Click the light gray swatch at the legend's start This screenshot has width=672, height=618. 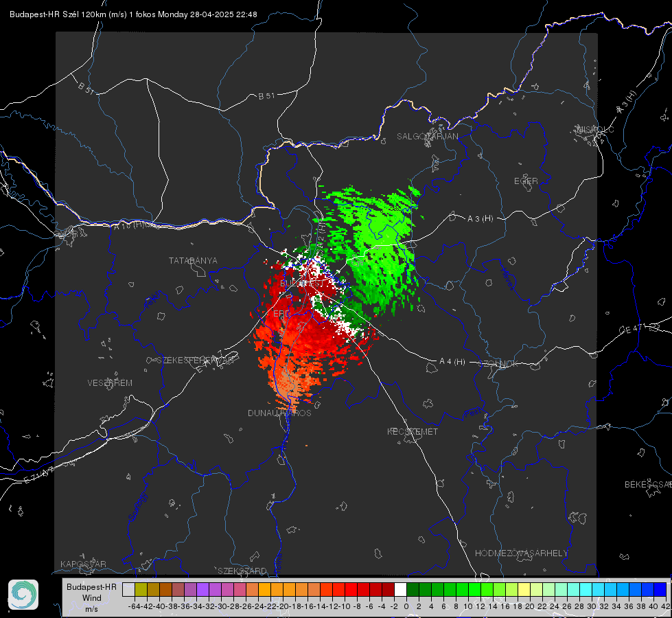click(x=128, y=589)
